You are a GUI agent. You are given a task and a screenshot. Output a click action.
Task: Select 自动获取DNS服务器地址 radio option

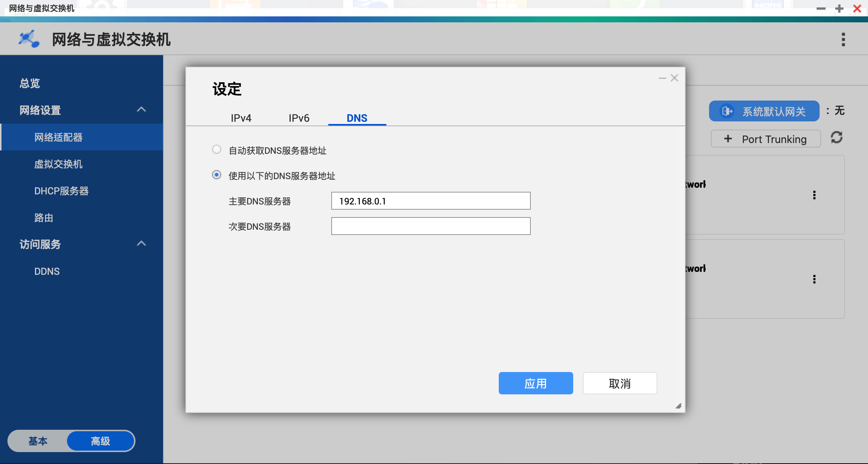[x=217, y=150]
